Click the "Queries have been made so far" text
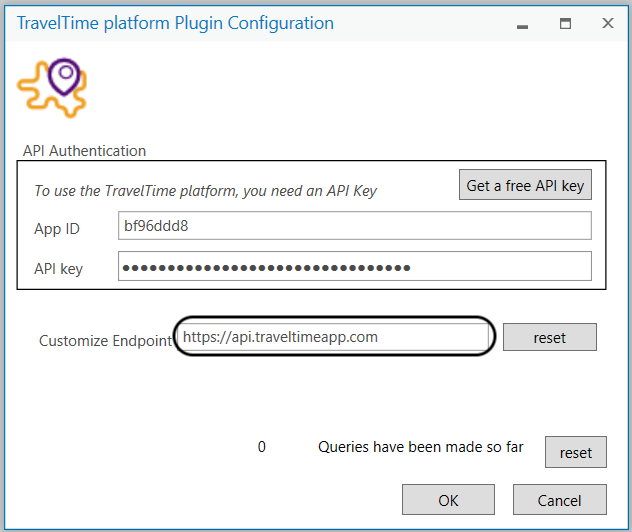The height and width of the screenshot is (532, 632). pos(420,447)
